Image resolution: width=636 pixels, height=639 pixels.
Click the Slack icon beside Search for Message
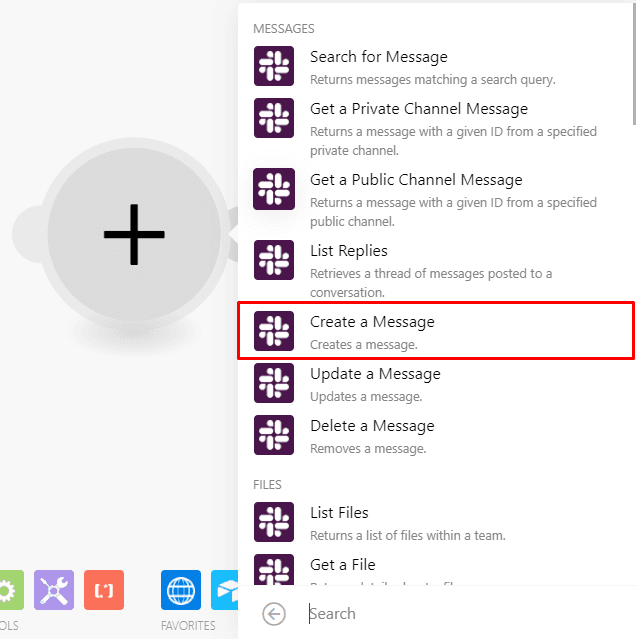click(x=274, y=67)
